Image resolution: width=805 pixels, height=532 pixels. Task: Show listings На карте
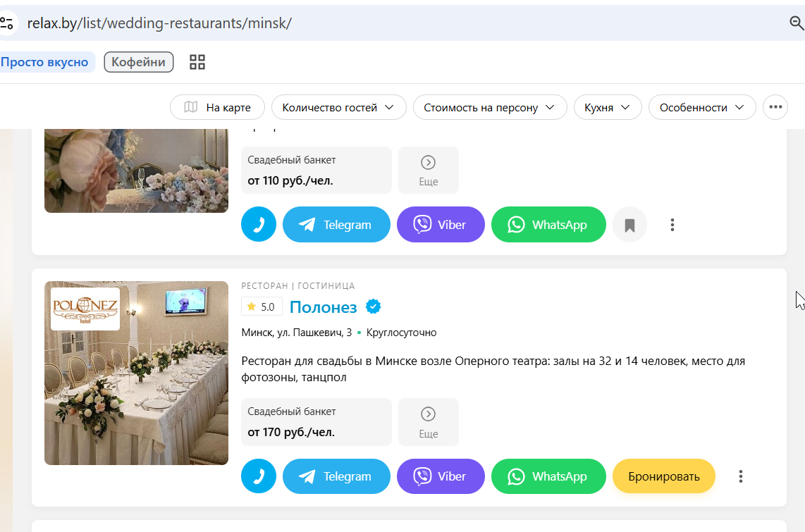217,107
